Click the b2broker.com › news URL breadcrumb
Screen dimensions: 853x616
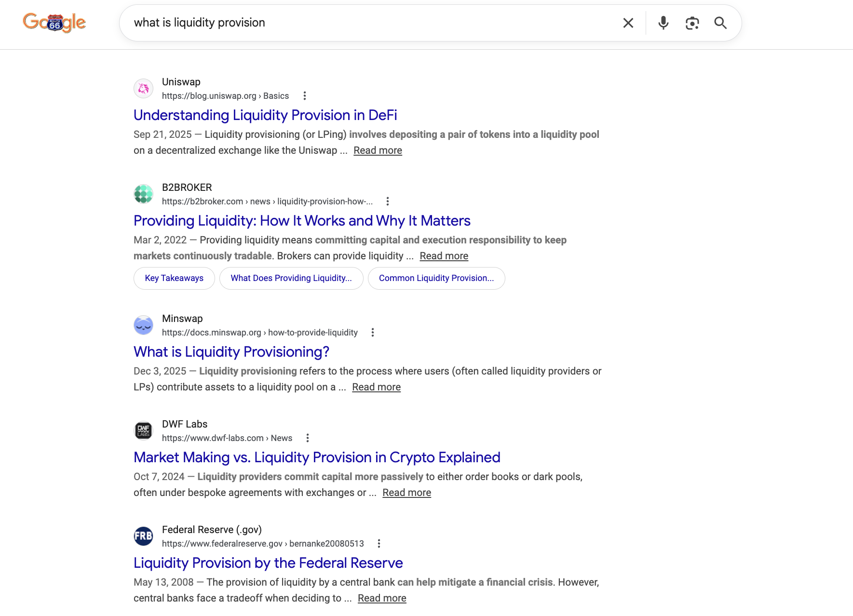267,201
